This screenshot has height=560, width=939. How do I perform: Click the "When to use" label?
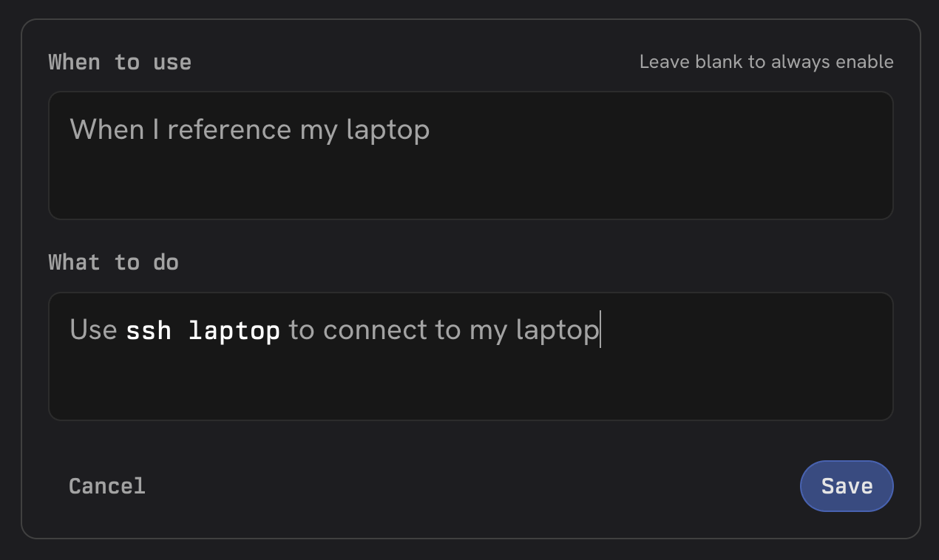coord(120,62)
